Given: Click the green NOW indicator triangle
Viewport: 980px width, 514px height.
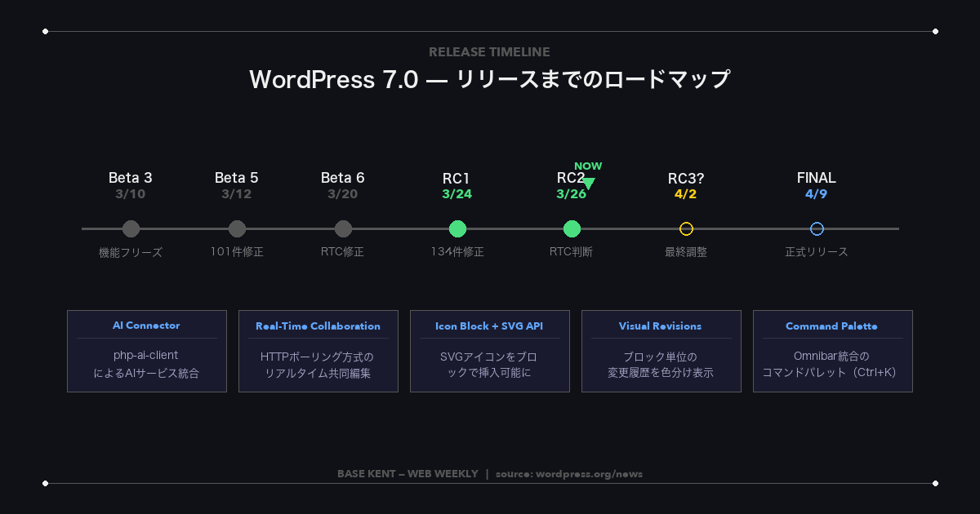Looking at the screenshot, I should pos(590,180).
